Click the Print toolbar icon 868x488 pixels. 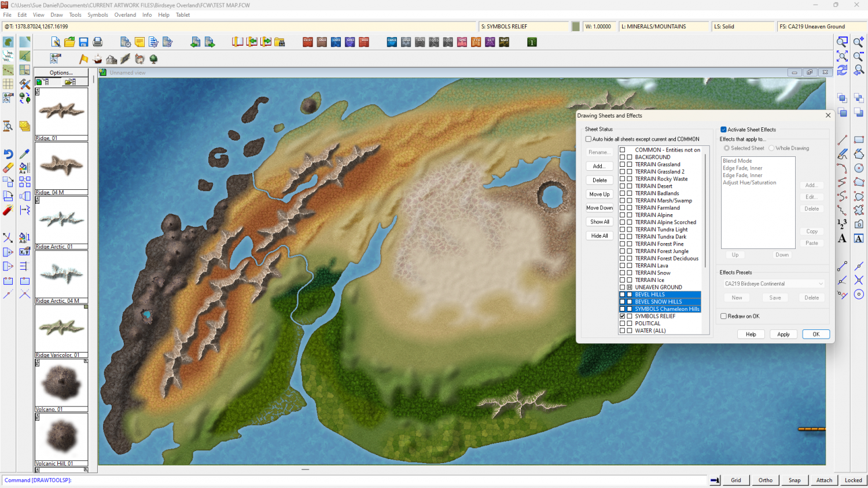click(x=98, y=42)
